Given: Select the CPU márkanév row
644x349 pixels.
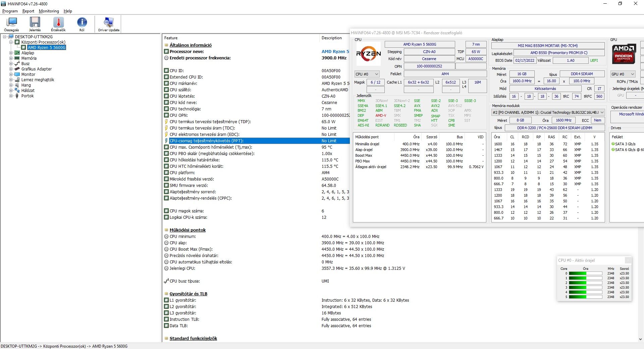Looking at the screenshot, I should [256, 83].
